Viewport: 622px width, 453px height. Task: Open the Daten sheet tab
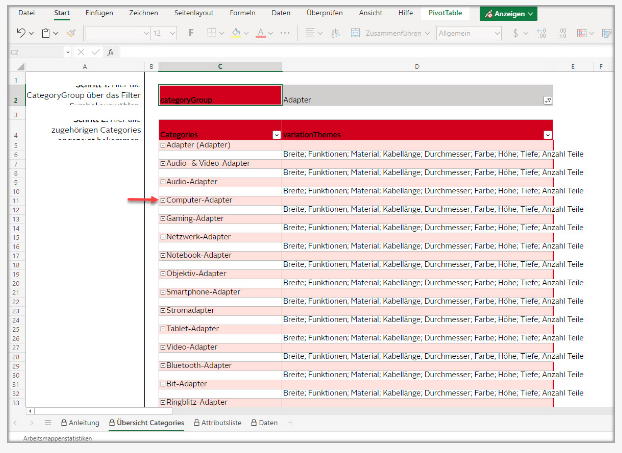coord(264,423)
